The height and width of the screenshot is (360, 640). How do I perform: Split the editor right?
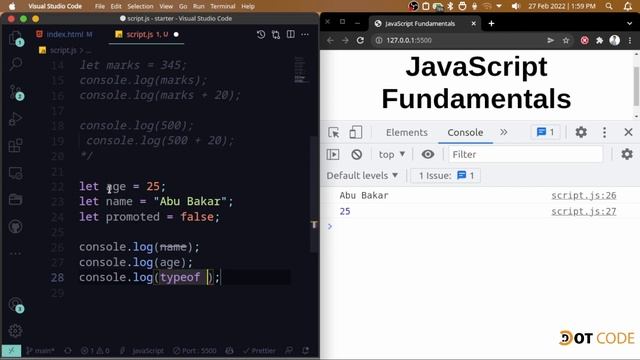(291, 34)
